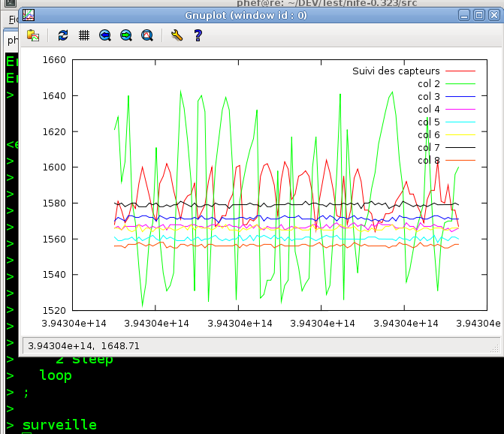Image resolution: width=504 pixels, height=434 pixels.
Task: Select the 'ph' terminal tab behind Gnuplot
Action: (12, 40)
